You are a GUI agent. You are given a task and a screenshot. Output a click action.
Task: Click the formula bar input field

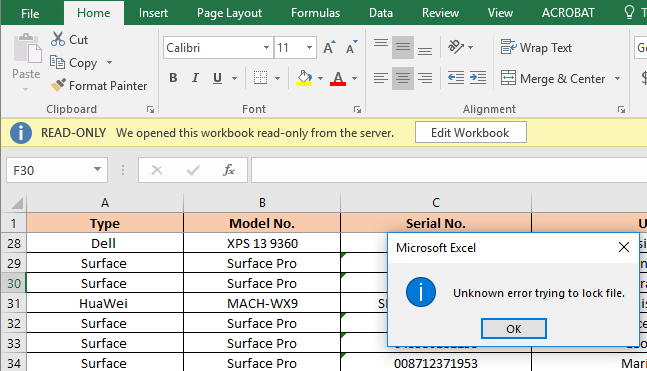[x=449, y=170]
